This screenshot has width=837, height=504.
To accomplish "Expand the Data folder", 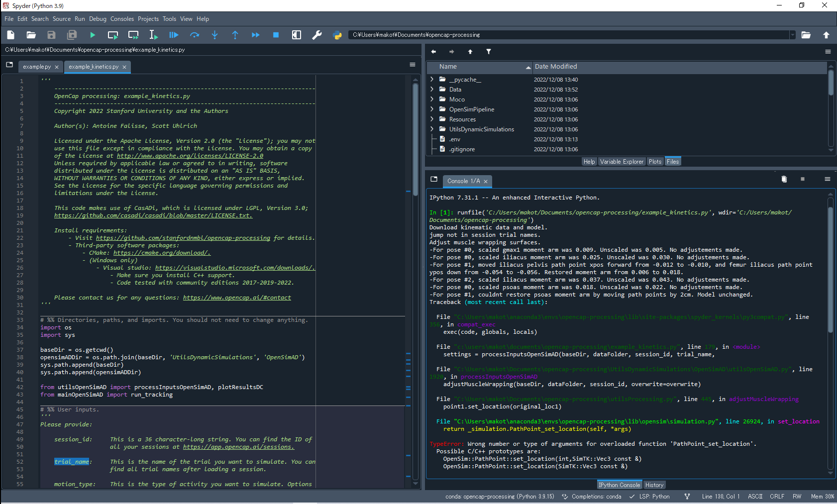I will (432, 90).
